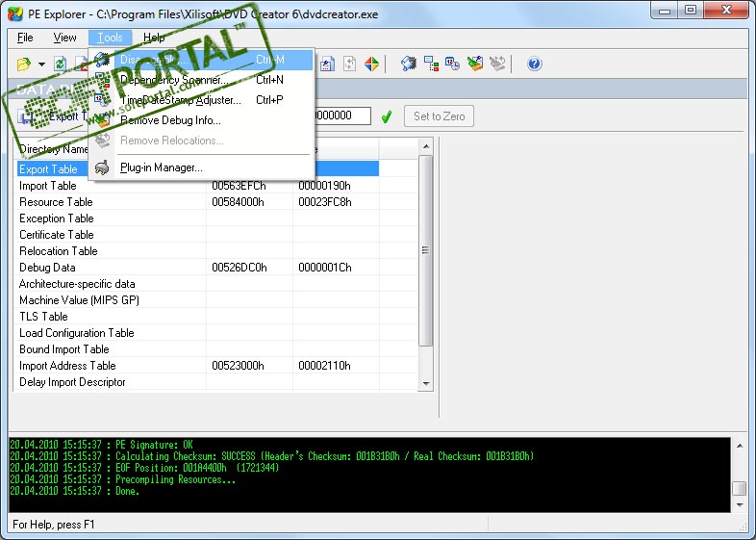Screen dimensions: 756x540
Task: Click the 'For Help, press F1' status text
Action: (54, 525)
